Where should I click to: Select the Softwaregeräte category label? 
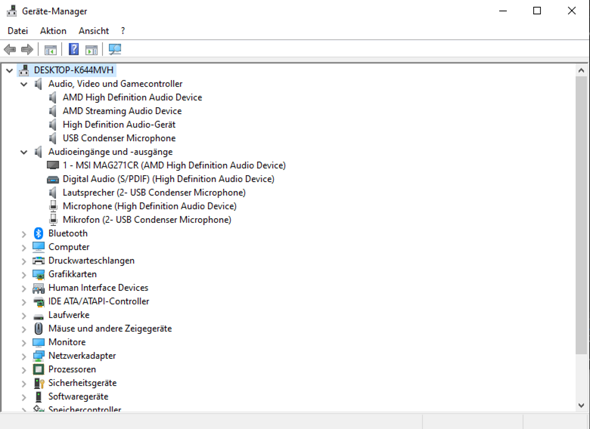(78, 397)
